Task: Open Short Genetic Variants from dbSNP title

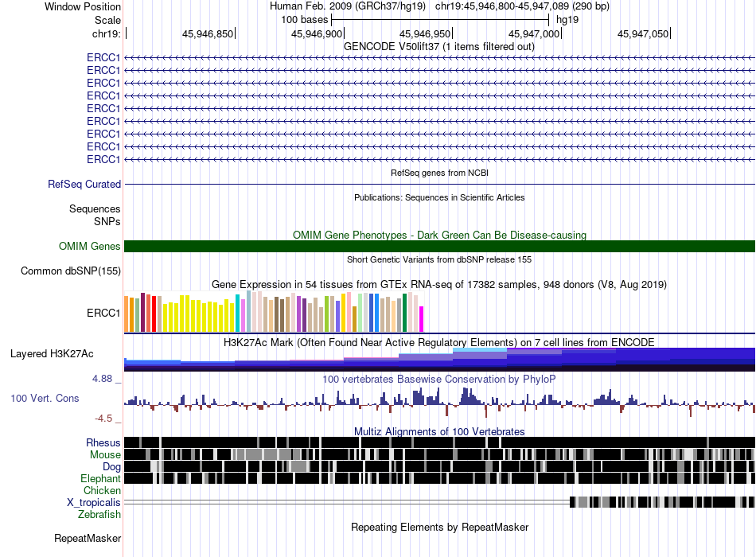Action: [439, 259]
